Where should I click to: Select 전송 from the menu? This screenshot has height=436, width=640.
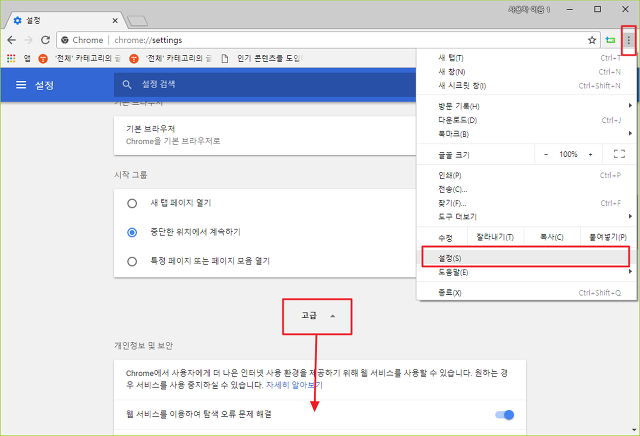pos(527,189)
